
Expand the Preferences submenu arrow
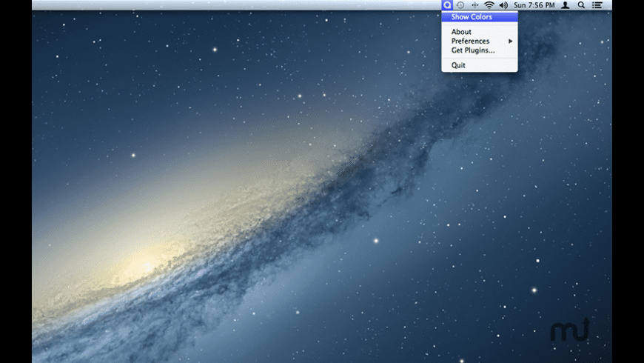tap(511, 41)
